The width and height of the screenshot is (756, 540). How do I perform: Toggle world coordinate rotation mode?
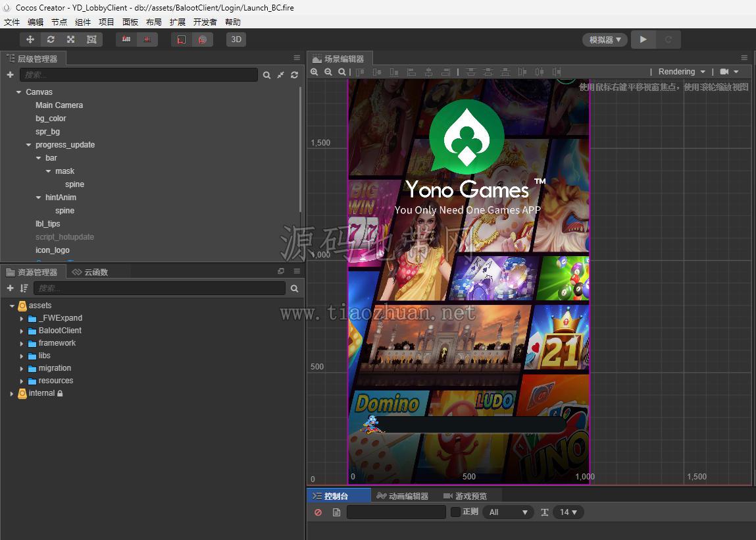pos(203,40)
